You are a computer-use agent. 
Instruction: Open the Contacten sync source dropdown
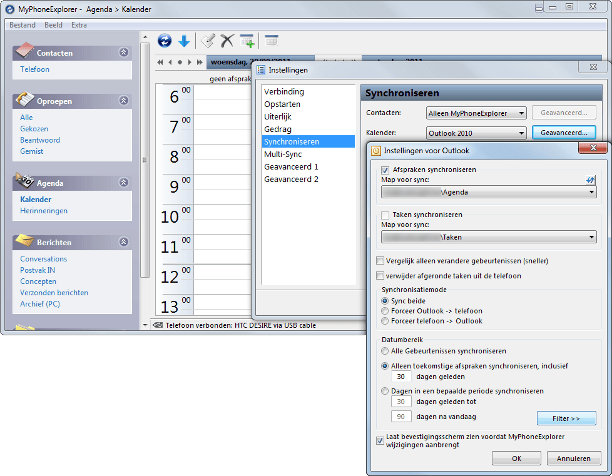click(476, 113)
